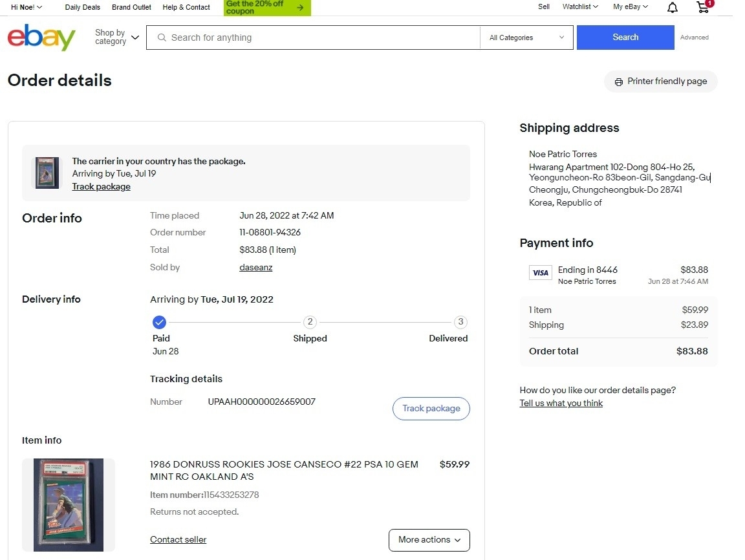The height and width of the screenshot is (560, 745).
Task: Open Daily Deals
Action: tap(83, 7)
